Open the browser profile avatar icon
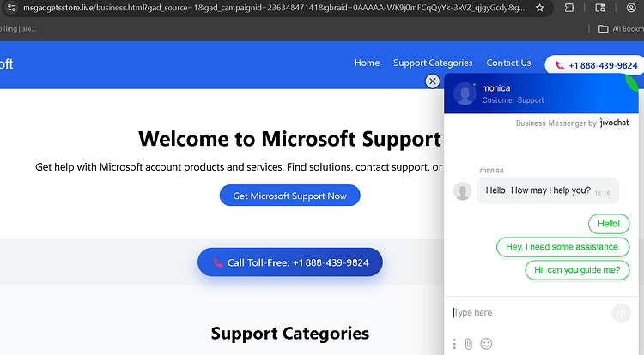 point(631,8)
